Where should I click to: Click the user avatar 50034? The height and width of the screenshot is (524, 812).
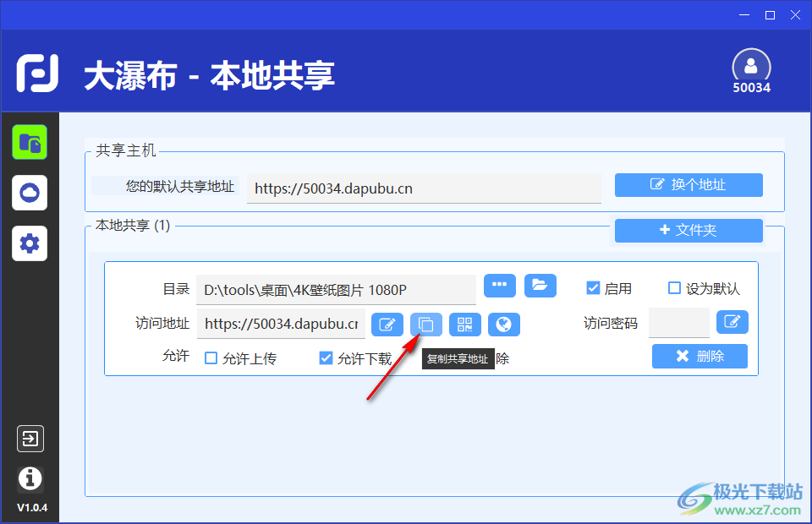751,66
